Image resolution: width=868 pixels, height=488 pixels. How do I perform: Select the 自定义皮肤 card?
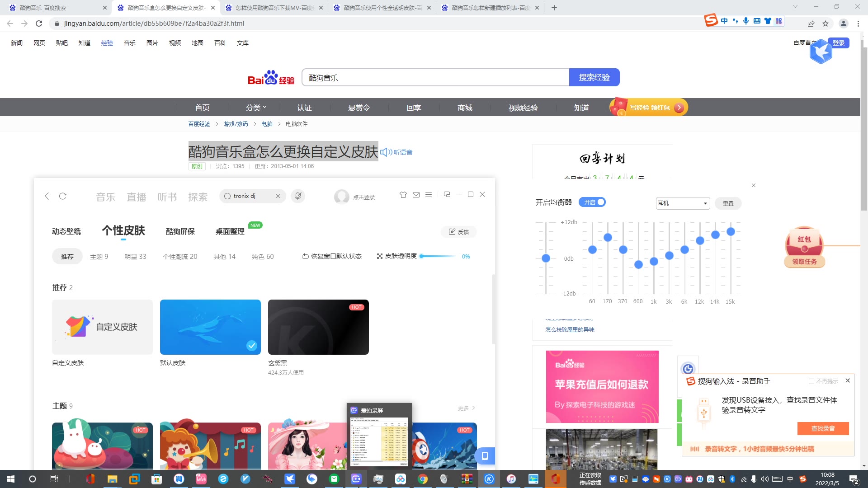click(102, 327)
